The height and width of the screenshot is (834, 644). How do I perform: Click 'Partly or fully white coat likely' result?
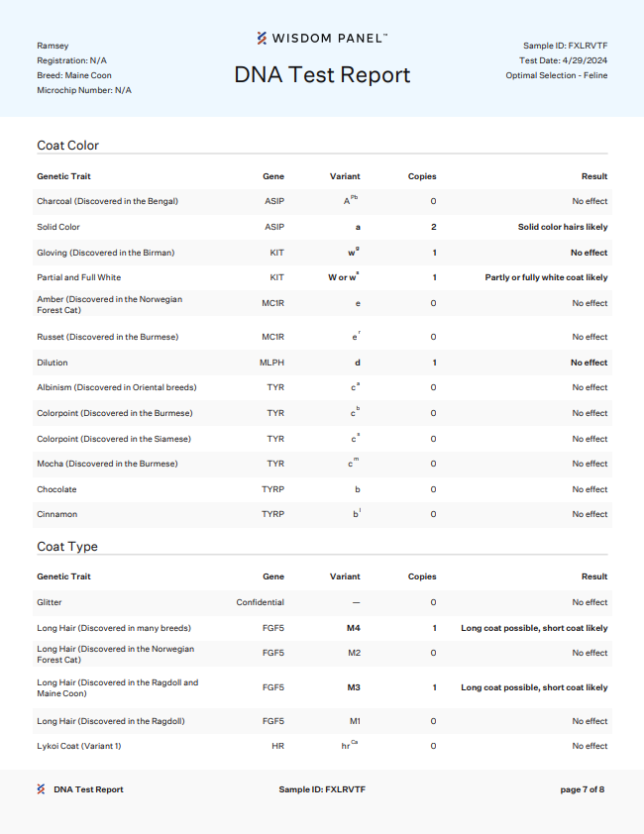point(546,277)
